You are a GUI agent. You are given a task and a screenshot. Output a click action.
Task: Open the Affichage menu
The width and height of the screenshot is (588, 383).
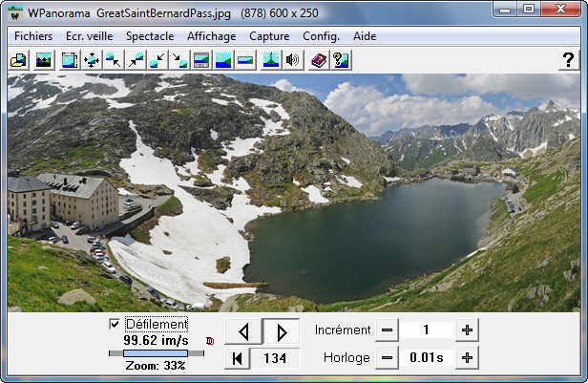(212, 36)
